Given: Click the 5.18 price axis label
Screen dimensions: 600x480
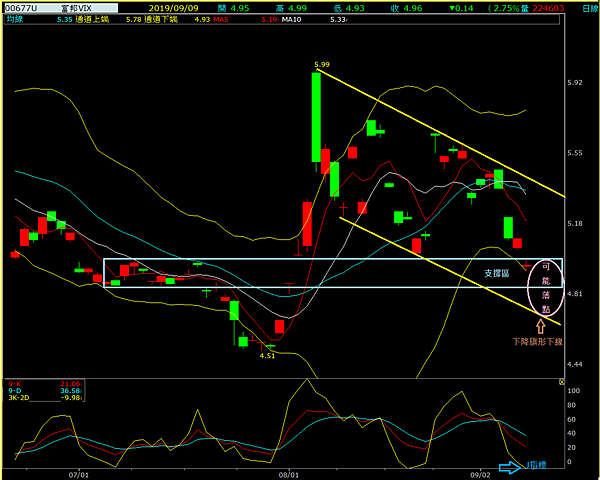Looking at the screenshot, I should click(575, 223).
